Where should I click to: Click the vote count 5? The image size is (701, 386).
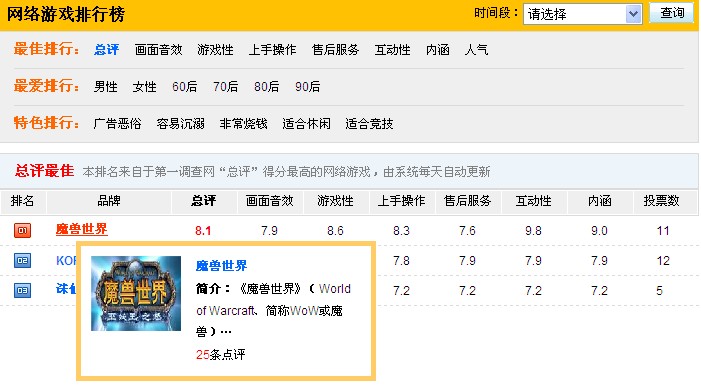coord(659,291)
